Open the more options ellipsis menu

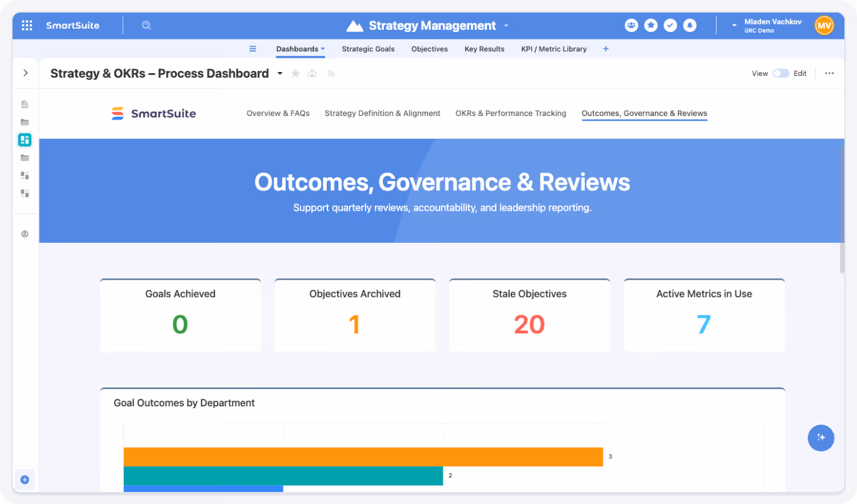tap(830, 73)
